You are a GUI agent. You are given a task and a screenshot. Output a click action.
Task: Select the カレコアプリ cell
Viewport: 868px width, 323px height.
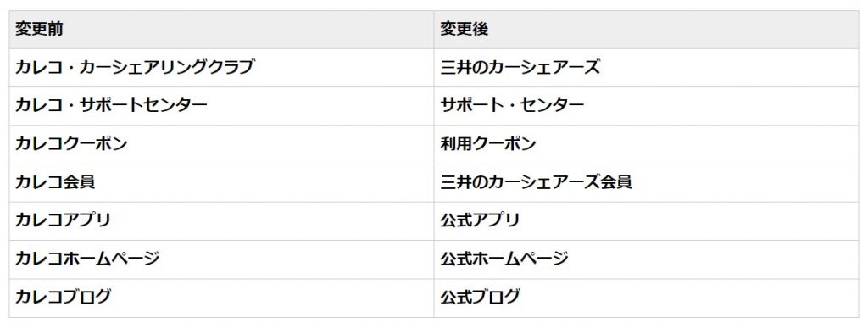221,221
